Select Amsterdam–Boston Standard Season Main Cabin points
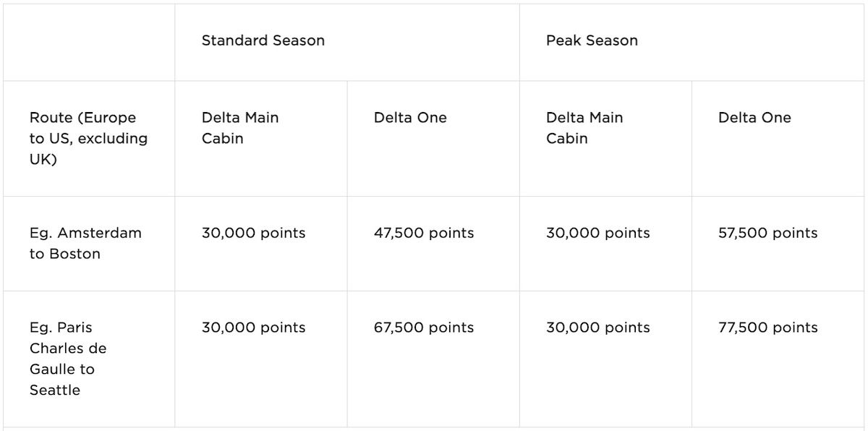 click(x=253, y=233)
